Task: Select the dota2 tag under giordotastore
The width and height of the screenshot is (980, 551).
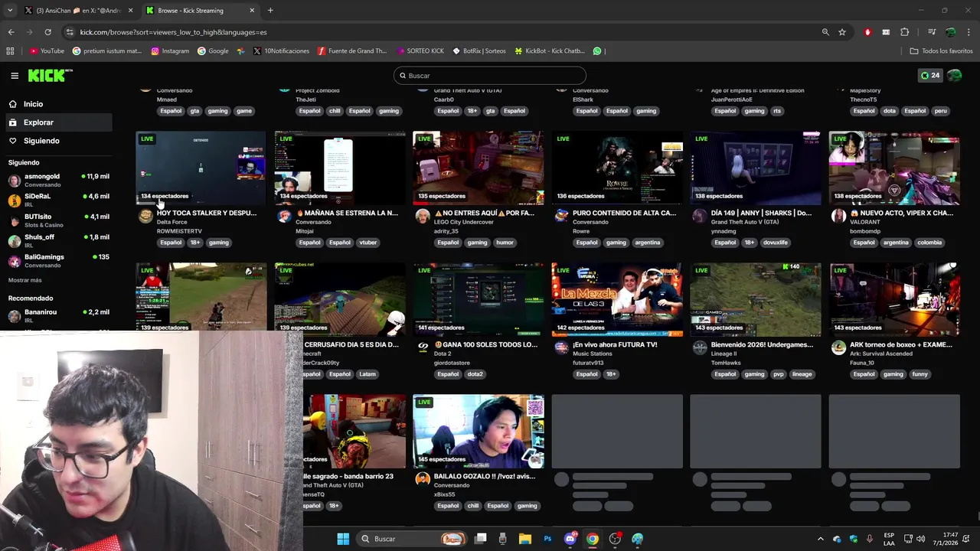Action: (475, 374)
